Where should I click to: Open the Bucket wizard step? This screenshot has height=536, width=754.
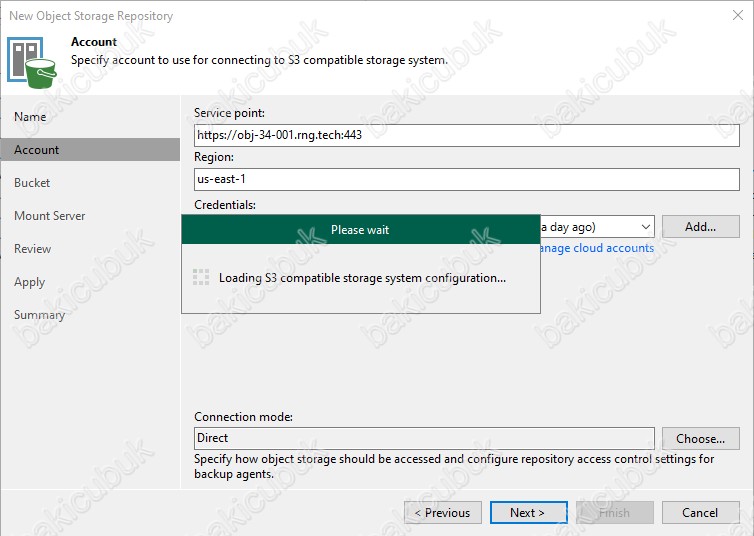[32, 183]
